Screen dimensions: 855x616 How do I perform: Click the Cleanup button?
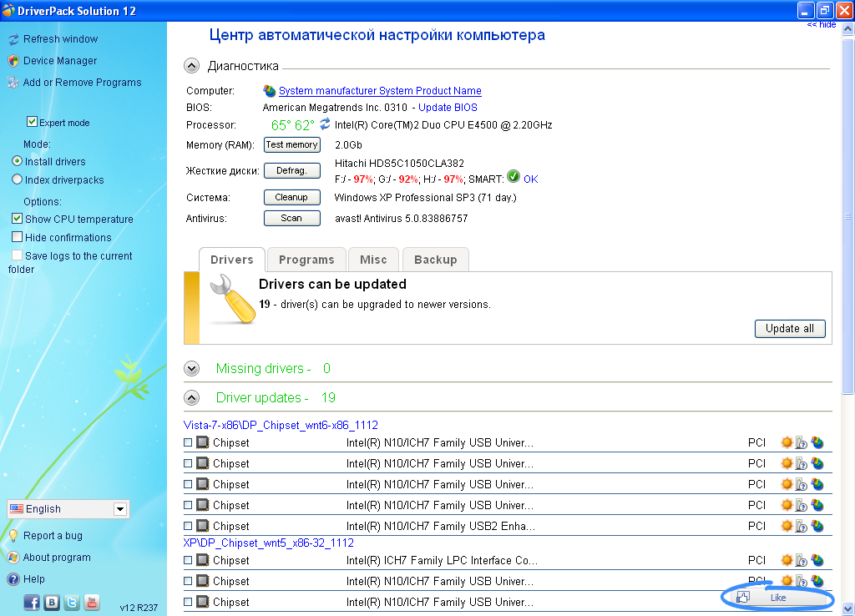[291, 197]
